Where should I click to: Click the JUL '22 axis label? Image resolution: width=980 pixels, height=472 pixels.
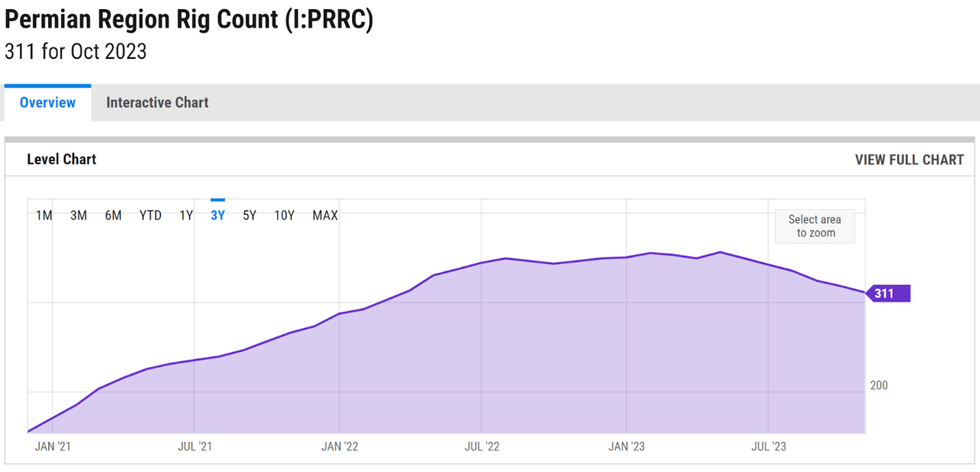point(482,446)
